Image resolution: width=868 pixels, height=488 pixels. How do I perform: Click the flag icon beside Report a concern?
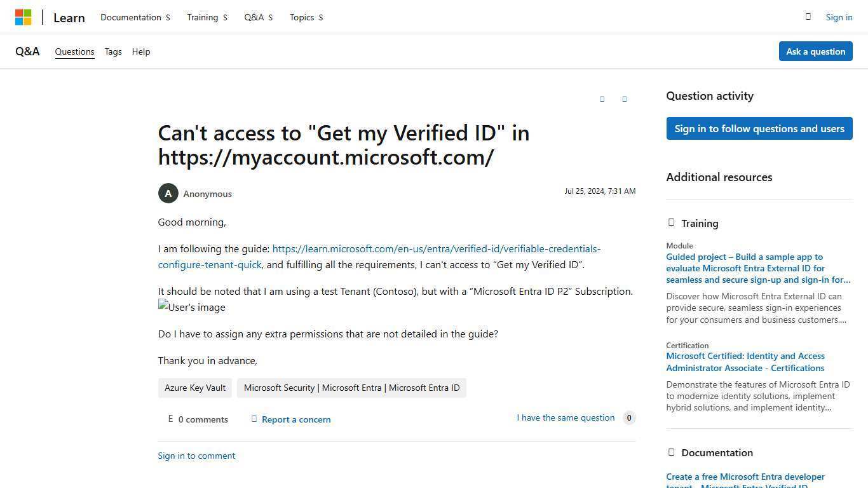[254, 419]
